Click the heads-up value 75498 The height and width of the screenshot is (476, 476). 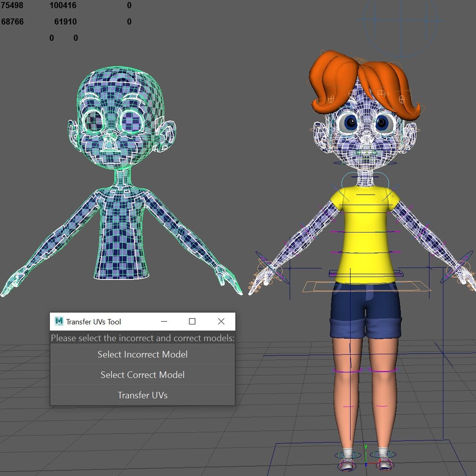point(12,5)
